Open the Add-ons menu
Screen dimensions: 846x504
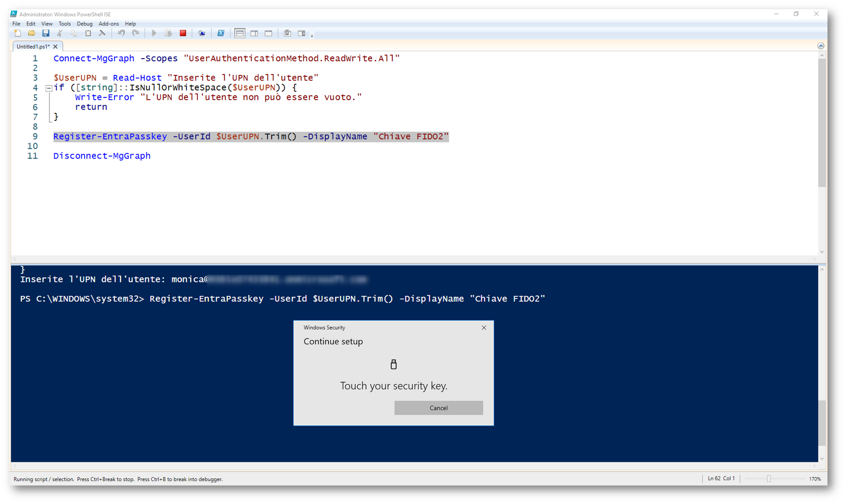coord(108,24)
